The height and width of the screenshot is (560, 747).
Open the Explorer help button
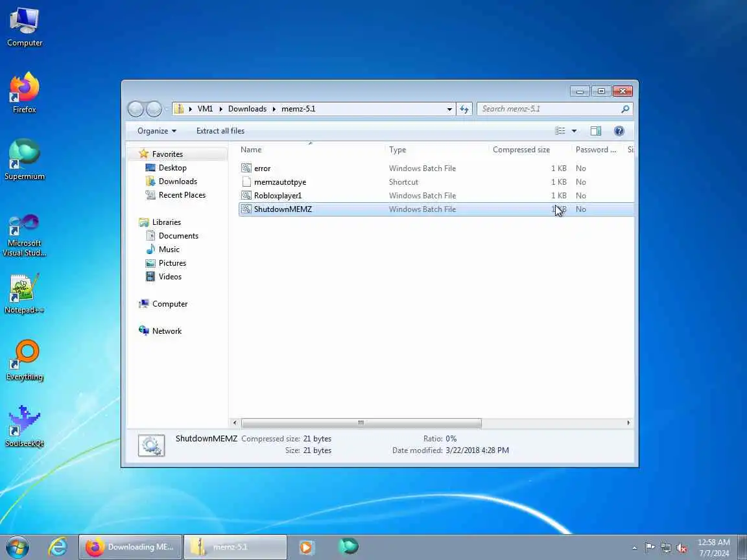[619, 131]
